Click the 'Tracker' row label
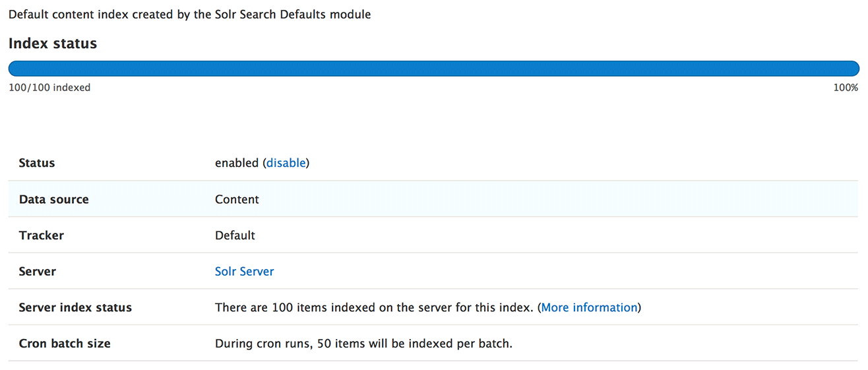This screenshot has height=370, width=868. click(42, 235)
